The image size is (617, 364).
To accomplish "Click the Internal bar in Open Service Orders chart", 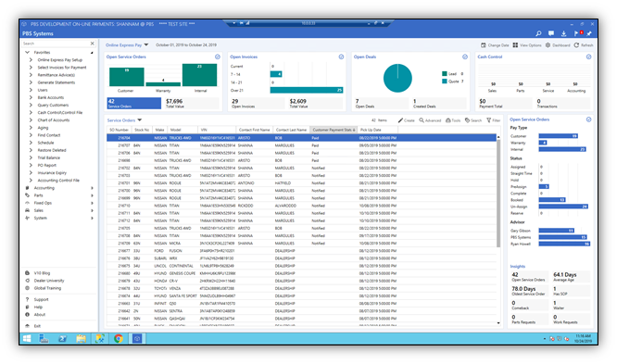I will point(199,75).
